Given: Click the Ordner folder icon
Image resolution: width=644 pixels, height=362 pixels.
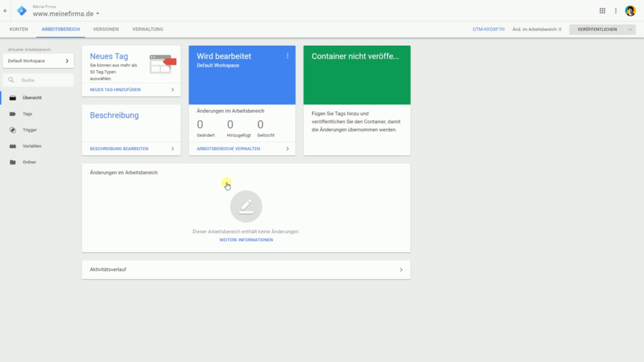Looking at the screenshot, I should 13,162.
